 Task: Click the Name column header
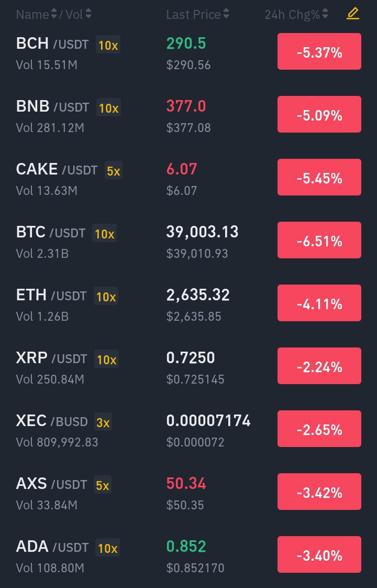pyautogui.click(x=32, y=14)
